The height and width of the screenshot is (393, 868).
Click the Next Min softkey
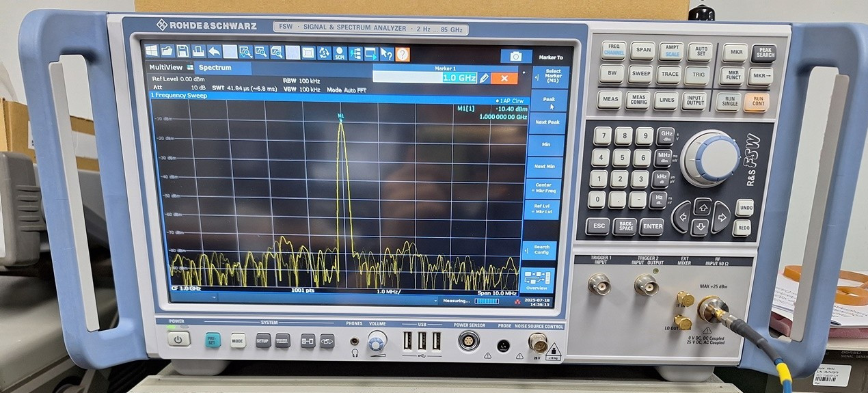(544, 167)
